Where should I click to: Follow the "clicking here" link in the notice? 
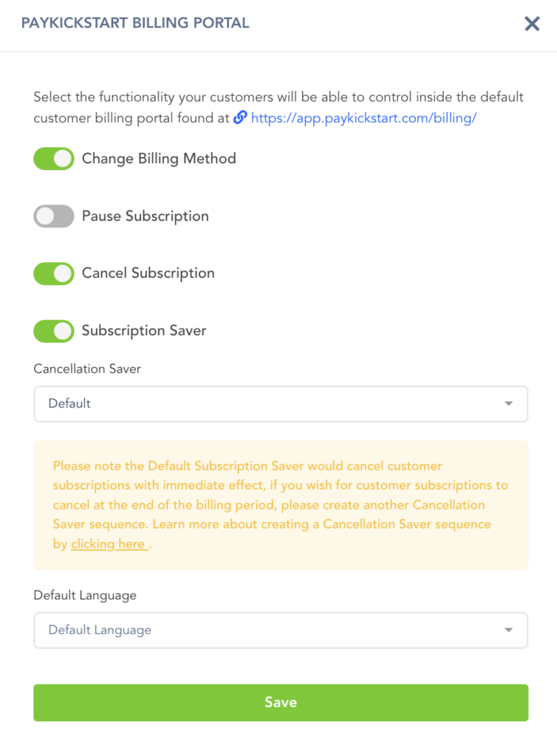point(108,544)
